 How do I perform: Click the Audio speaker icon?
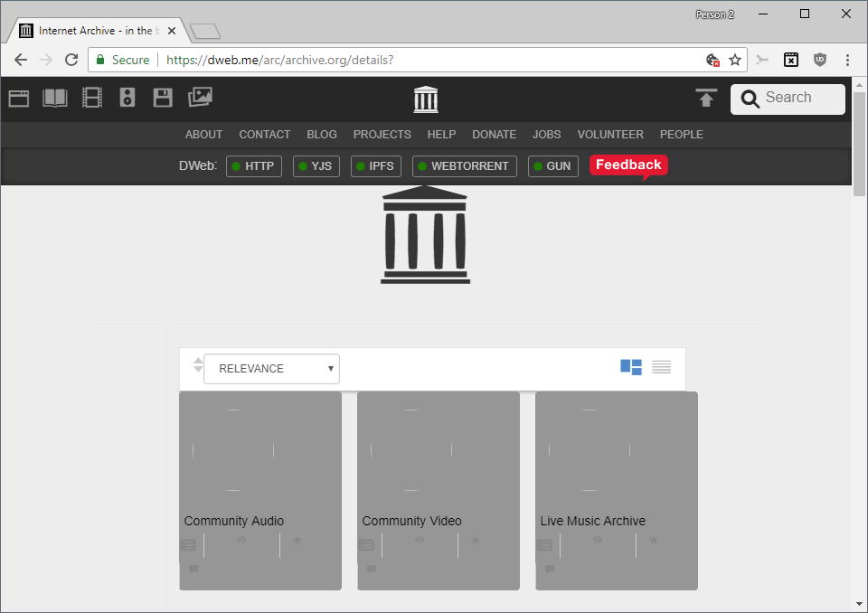tap(127, 97)
